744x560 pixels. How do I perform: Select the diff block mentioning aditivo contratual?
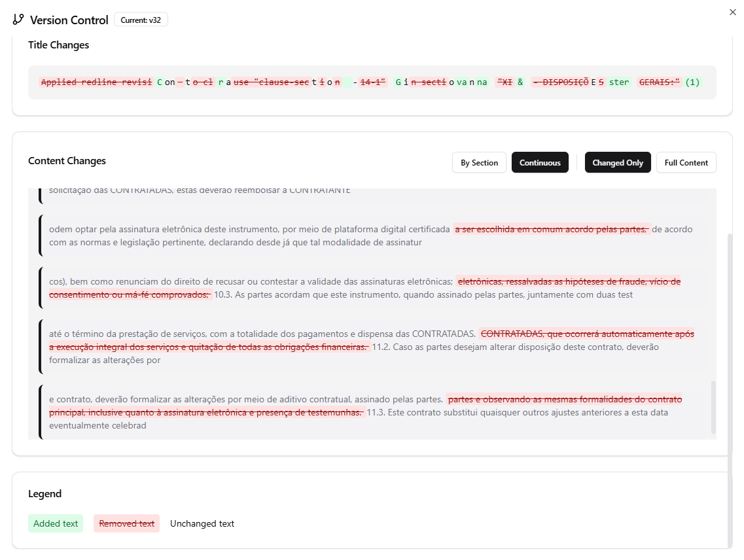click(x=370, y=412)
